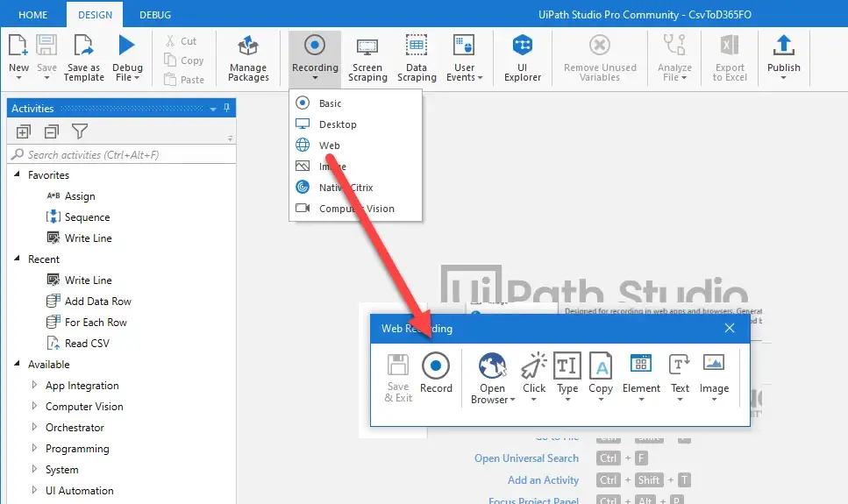848x504 pixels.
Task: Open Activities panel options dropdown arrow
Action: click(x=213, y=109)
